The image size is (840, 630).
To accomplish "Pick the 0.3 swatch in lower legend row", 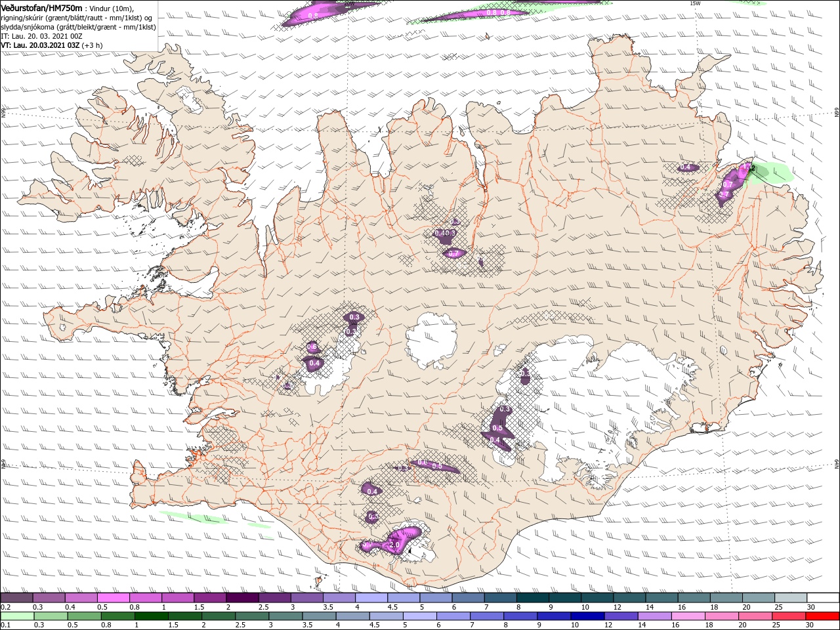I will click(50, 616).
